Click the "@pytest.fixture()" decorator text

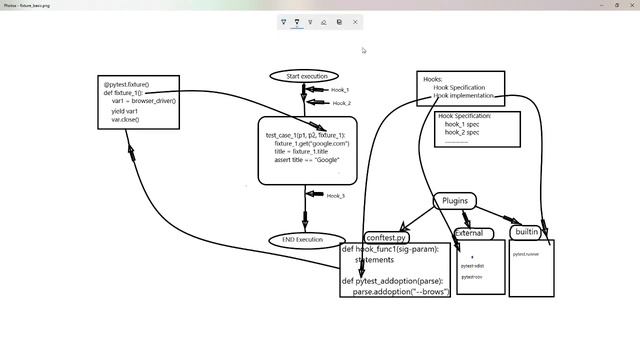[x=127, y=84]
